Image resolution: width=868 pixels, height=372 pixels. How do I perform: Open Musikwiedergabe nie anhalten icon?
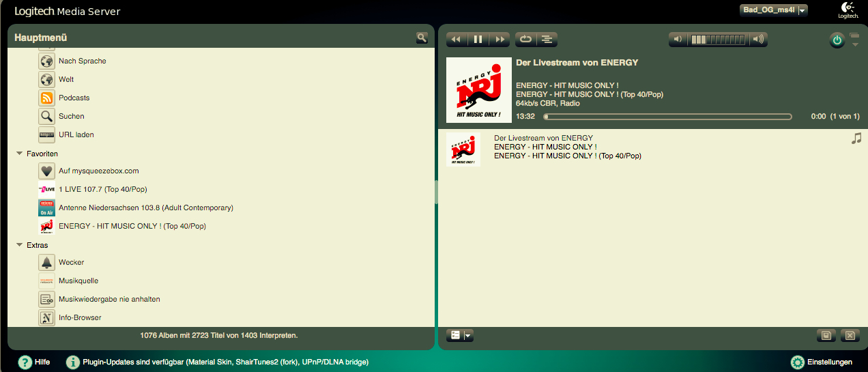tap(47, 299)
